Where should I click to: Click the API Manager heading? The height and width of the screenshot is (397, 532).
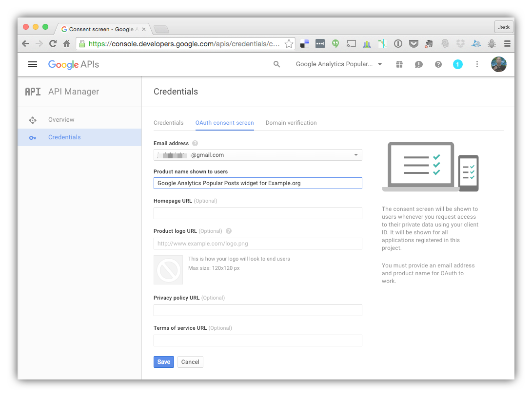coord(74,92)
